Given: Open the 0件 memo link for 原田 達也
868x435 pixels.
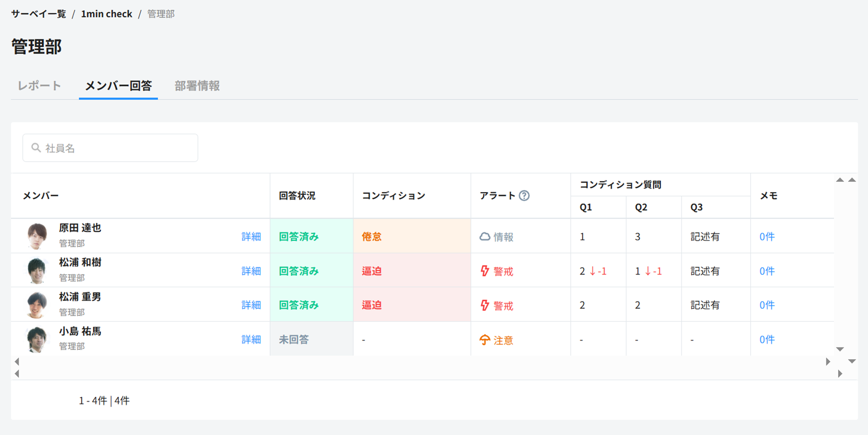Looking at the screenshot, I should pos(767,236).
